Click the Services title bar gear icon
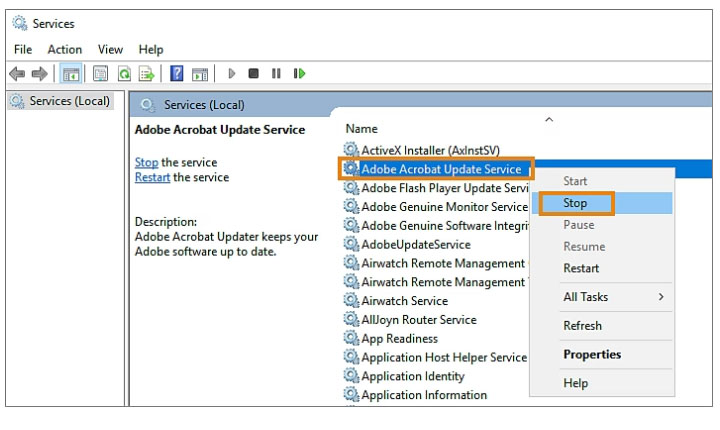This screenshot has height=430, width=720. pyautogui.click(x=19, y=23)
